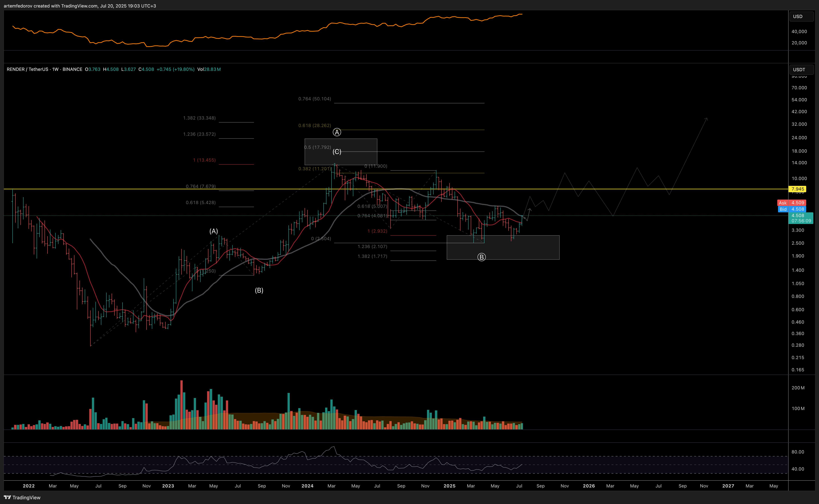Click the L3.627 low value in legend
The image size is (819, 504).
[x=128, y=69]
